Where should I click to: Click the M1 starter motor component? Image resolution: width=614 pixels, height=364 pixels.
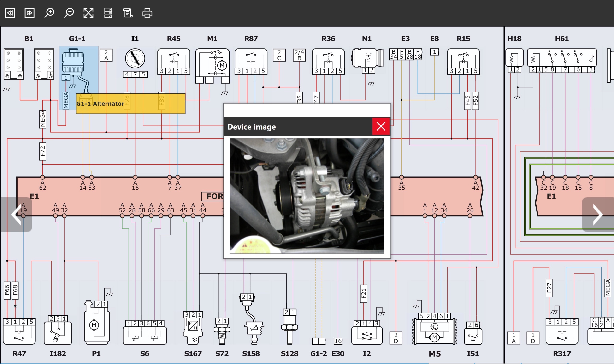click(x=213, y=65)
